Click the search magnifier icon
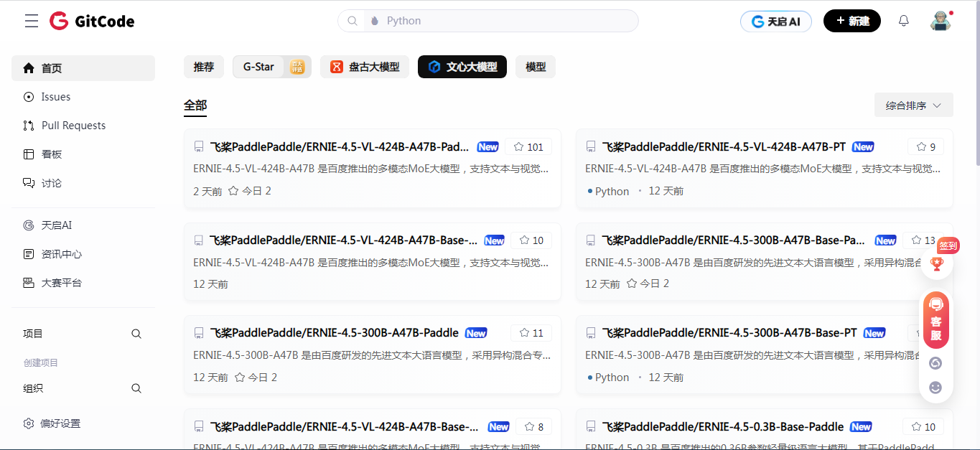 pos(353,21)
